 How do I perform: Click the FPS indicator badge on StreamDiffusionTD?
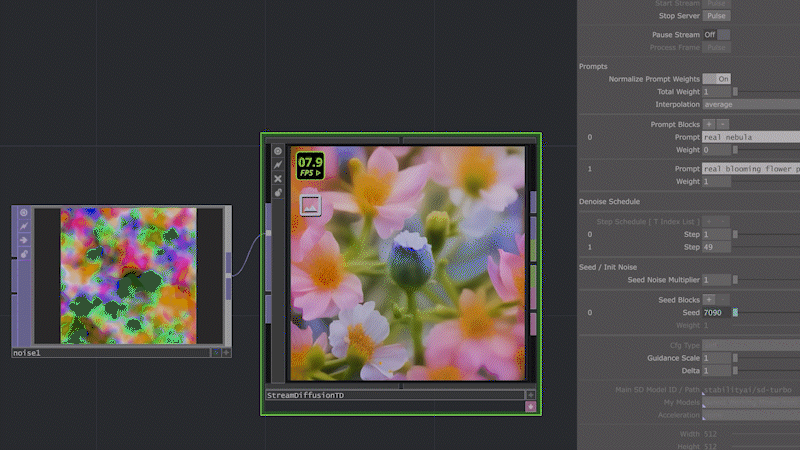click(x=311, y=166)
